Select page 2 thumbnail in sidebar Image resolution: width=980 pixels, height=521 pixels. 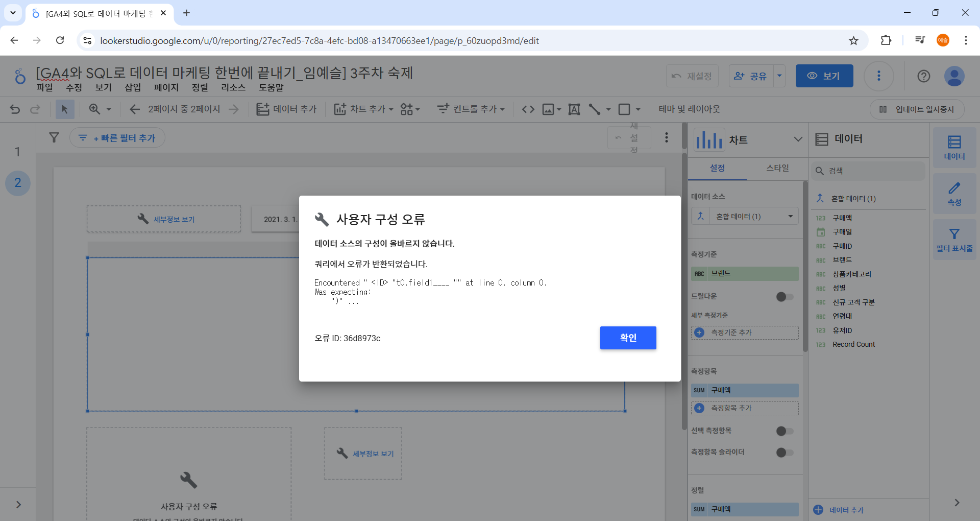click(18, 183)
